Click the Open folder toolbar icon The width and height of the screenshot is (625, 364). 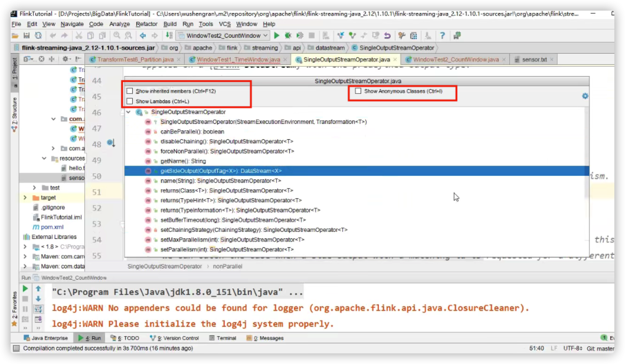click(15, 36)
